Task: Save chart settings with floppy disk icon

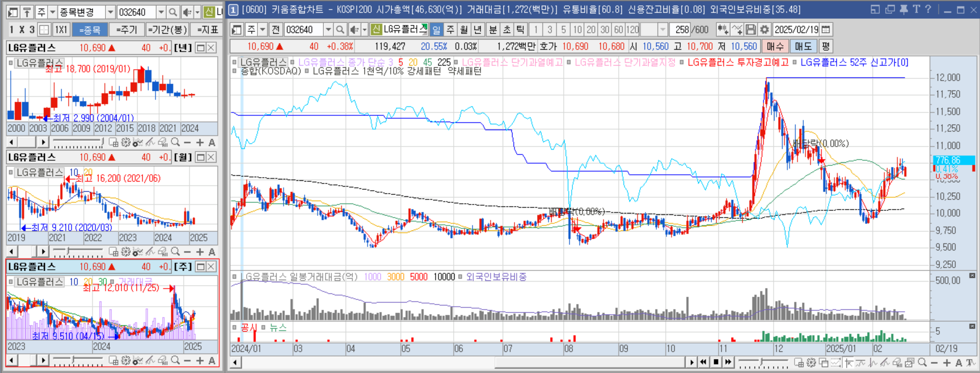Action: click(750, 29)
